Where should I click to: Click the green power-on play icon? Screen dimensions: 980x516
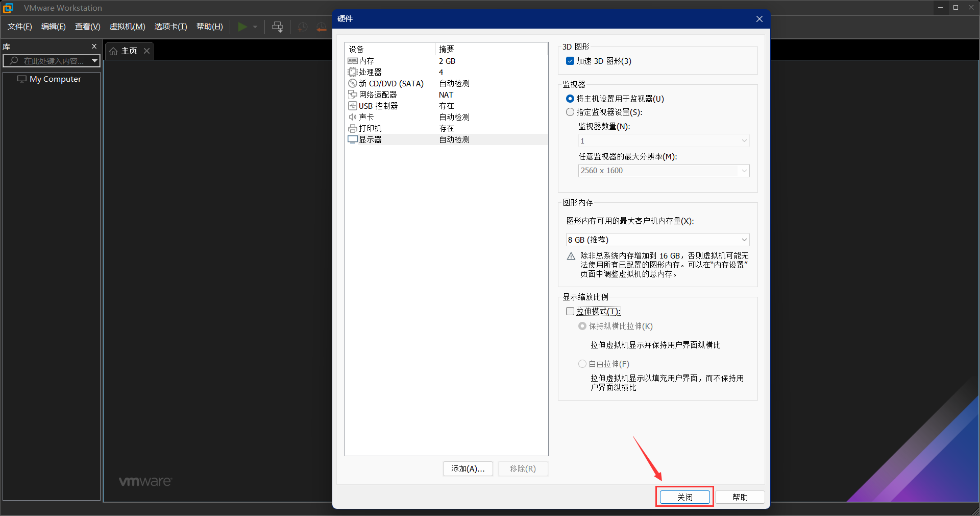(242, 27)
